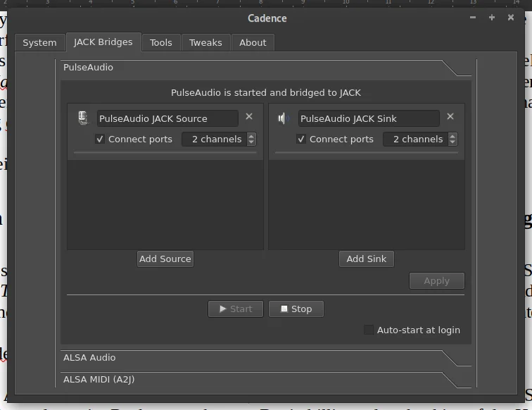The height and width of the screenshot is (410, 532).
Task: Click the Cadence title bar text
Action: [267, 18]
